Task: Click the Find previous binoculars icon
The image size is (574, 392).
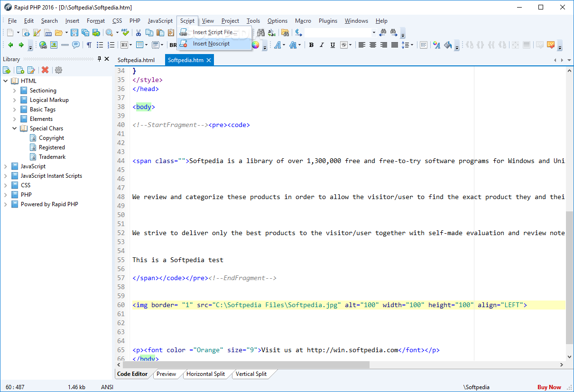Action: coord(383,33)
